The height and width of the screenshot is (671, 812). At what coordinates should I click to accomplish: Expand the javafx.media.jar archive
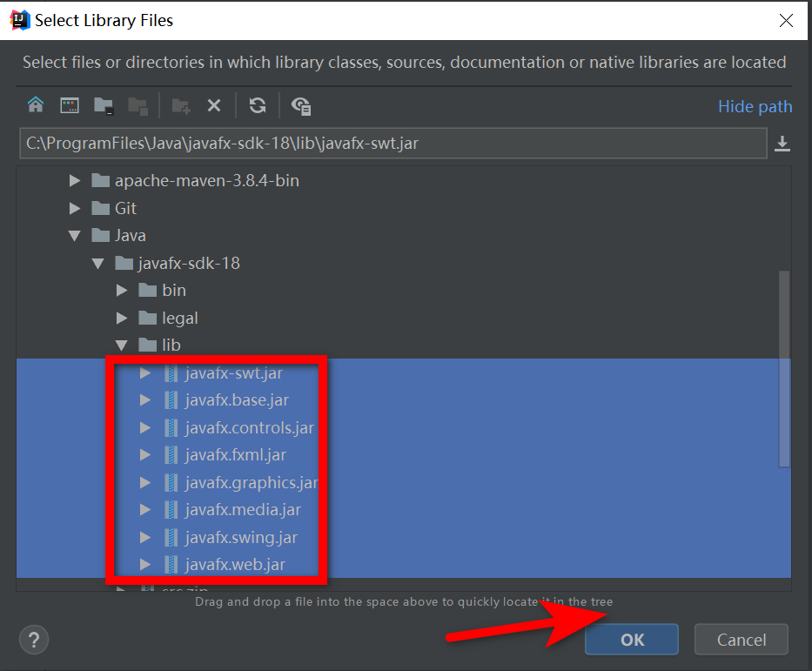[x=145, y=510]
